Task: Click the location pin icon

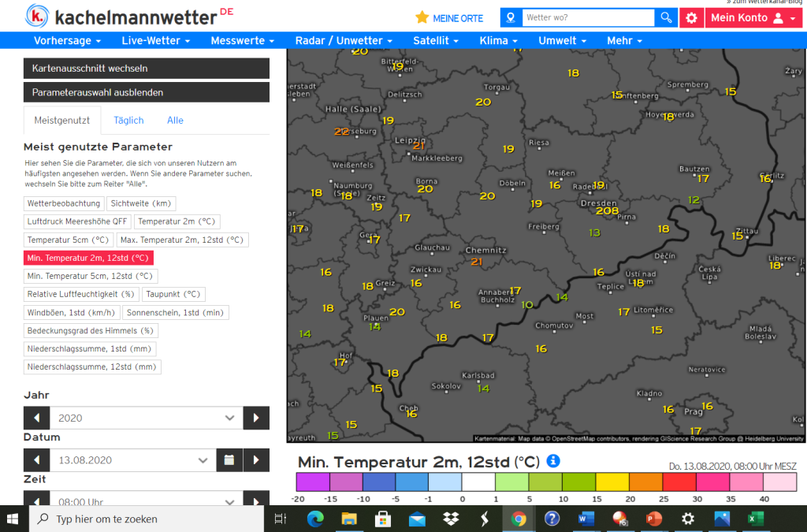Action: pyautogui.click(x=511, y=17)
